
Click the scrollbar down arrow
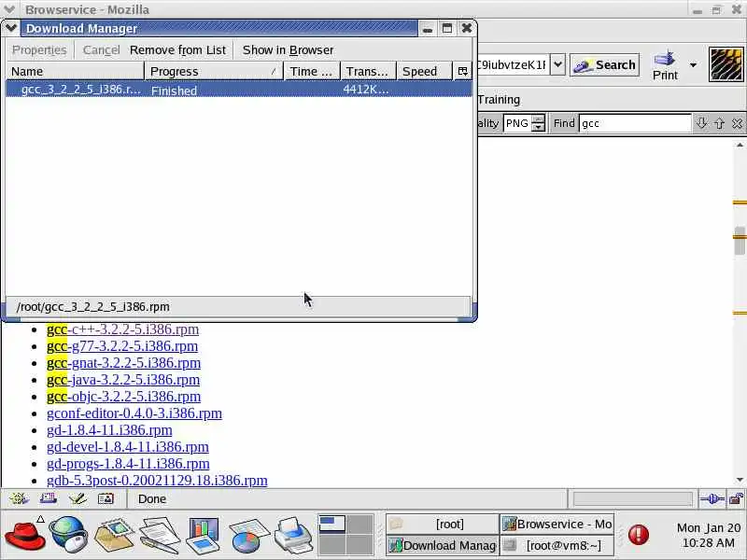click(740, 480)
